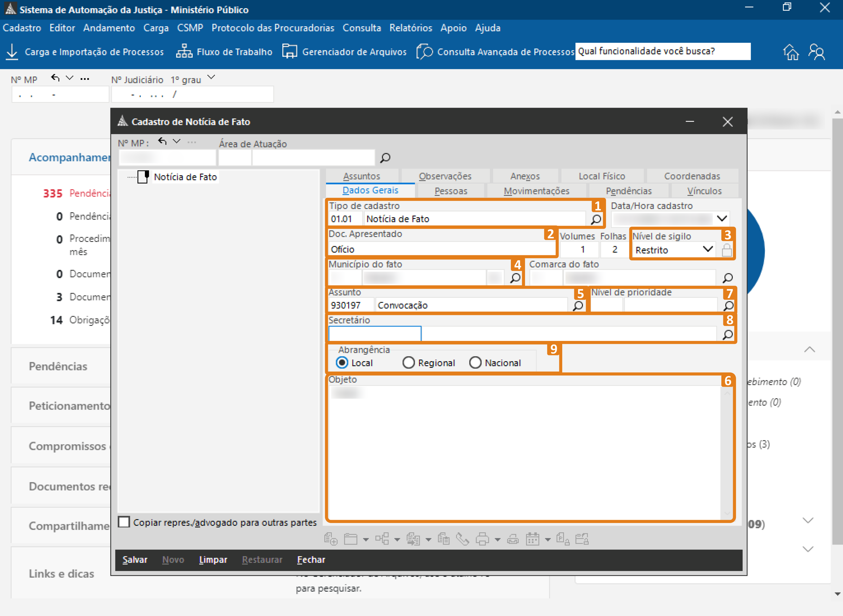Viewport: 843px width, 616px height.
Task: Check Copiar repres./advogado para outras partes
Action: coord(124,522)
